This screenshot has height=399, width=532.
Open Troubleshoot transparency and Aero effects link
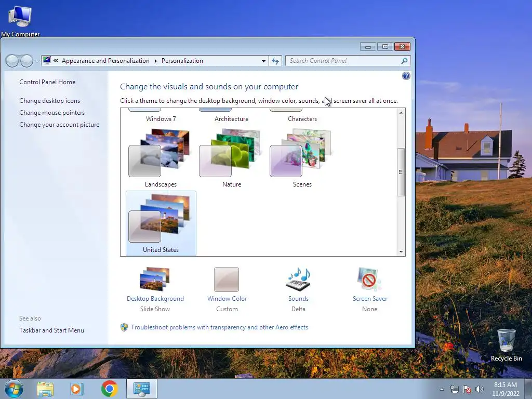tap(220, 327)
